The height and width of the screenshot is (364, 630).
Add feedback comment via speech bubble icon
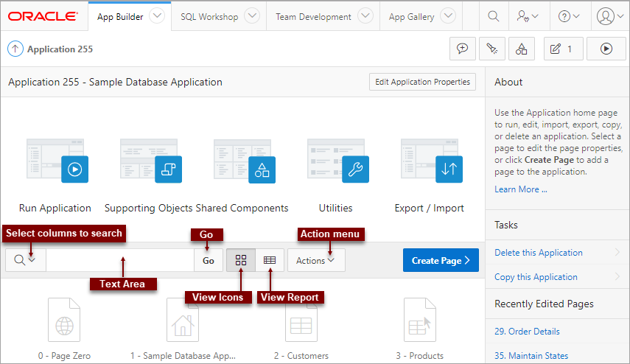point(463,49)
